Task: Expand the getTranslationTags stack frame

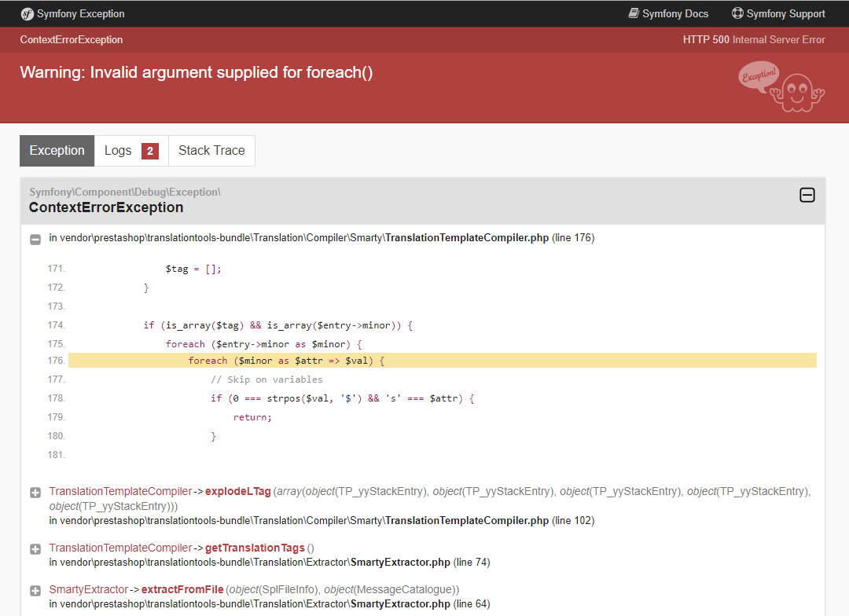Action: tap(35, 548)
